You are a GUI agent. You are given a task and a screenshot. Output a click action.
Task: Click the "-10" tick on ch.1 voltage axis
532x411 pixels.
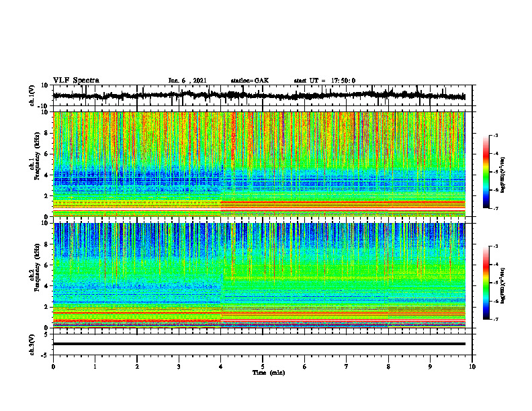(x=44, y=106)
